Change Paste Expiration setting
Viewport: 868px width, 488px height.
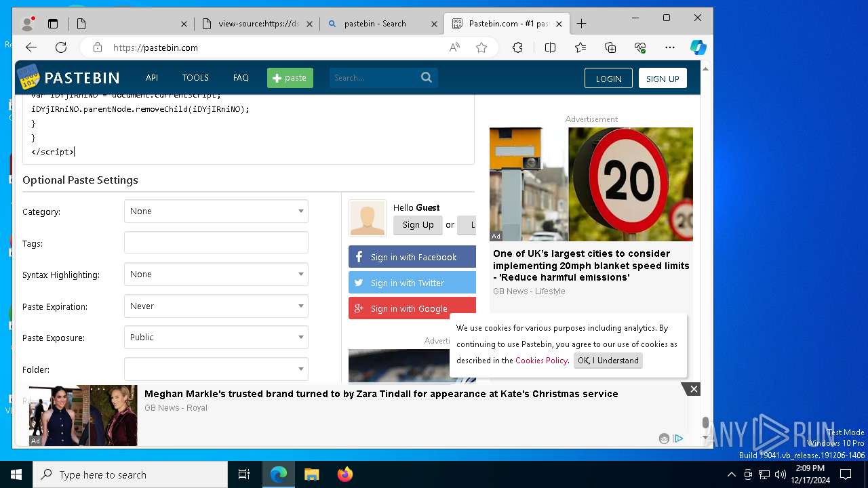(216, 306)
